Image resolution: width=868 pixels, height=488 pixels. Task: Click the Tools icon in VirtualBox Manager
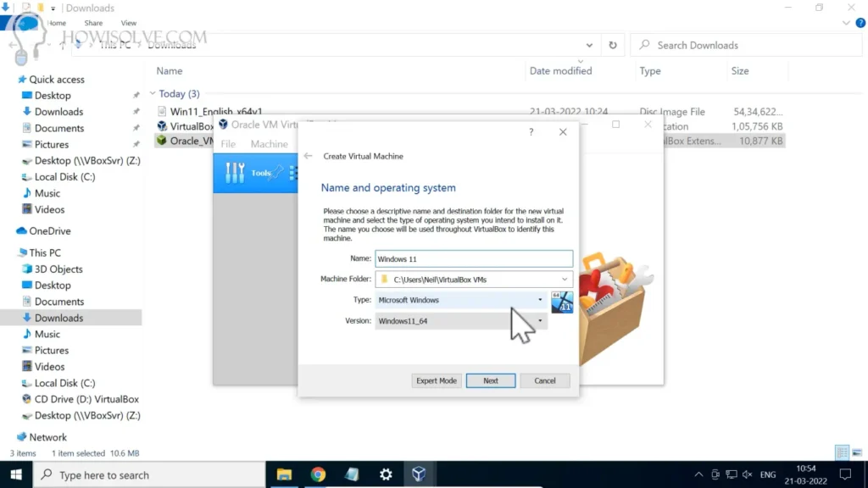click(236, 172)
